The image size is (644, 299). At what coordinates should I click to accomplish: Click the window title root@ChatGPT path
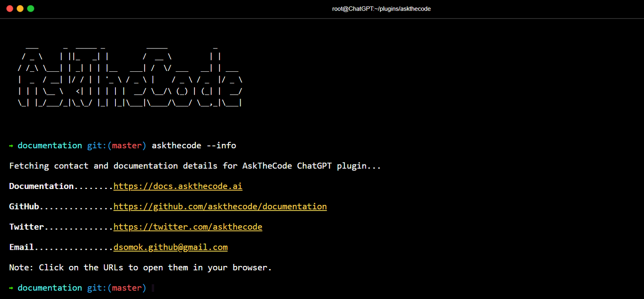click(x=381, y=9)
